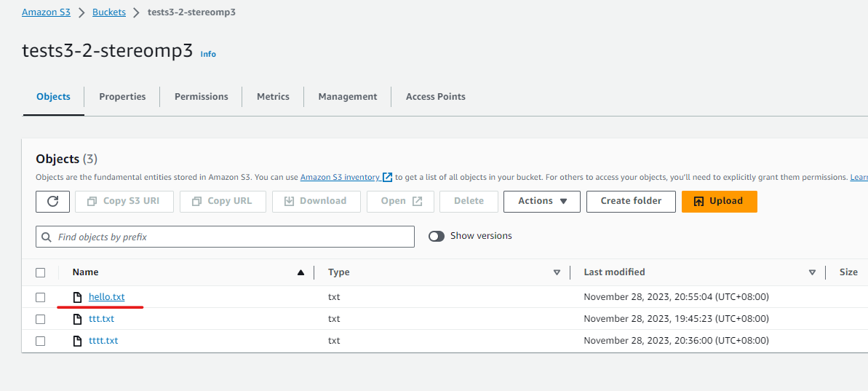Click the file icon beside ttt.txt
The height and width of the screenshot is (391, 868).
(78, 319)
